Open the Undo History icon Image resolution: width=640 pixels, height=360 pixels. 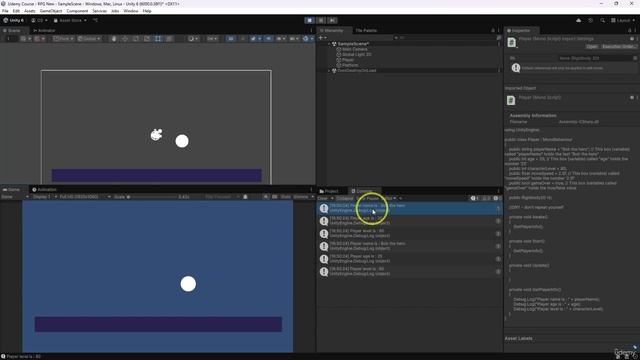(591, 20)
